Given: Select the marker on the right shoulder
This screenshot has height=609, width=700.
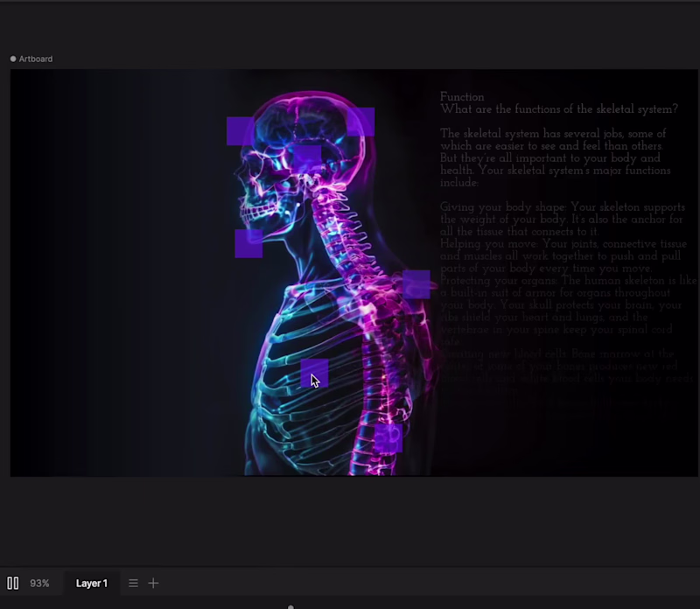Looking at the screenshot, I should click(x=417, y=283).
